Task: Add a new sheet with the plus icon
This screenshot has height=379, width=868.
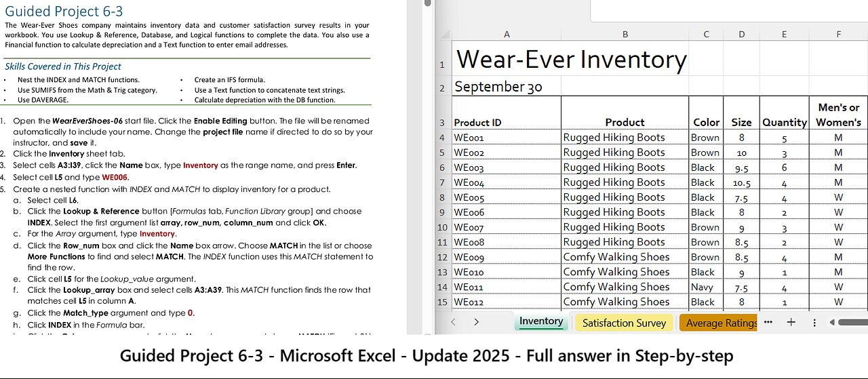Action: (x=791, y=322)
